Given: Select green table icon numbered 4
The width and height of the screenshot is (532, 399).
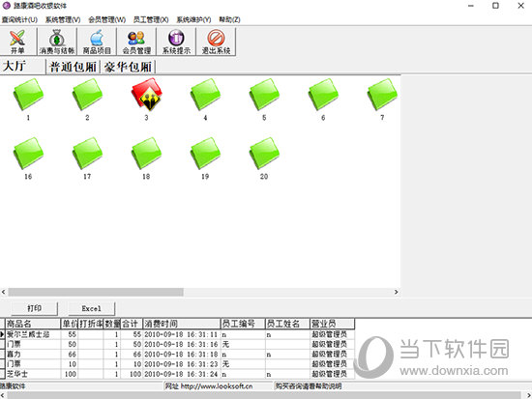Looking at the screenshot, I should pyautogui.click(x=206, y=95).
